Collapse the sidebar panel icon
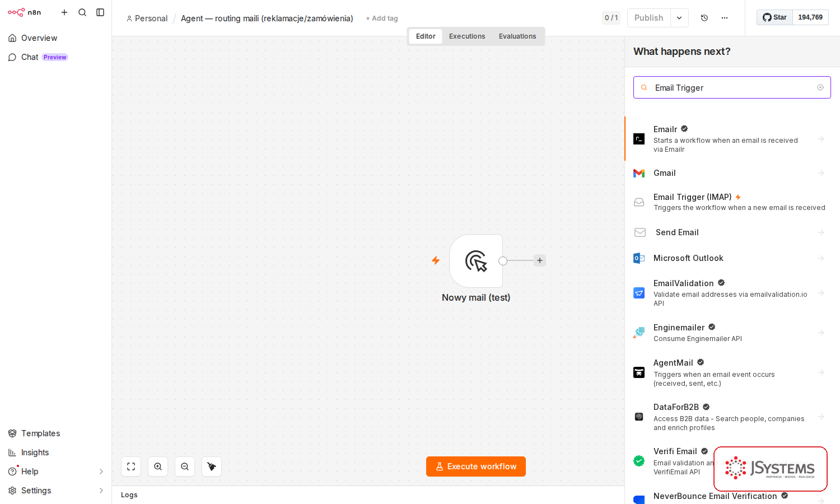 100,12
